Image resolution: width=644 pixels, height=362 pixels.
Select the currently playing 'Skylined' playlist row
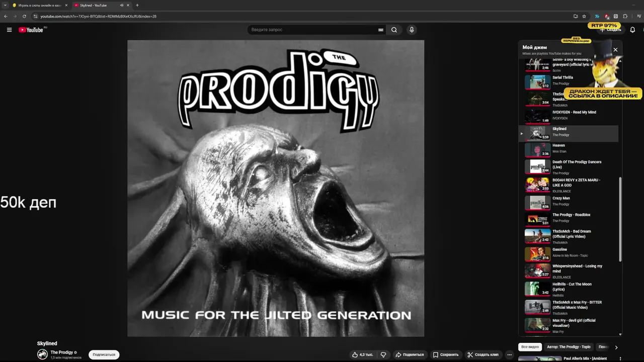click(x=569, y=133)
